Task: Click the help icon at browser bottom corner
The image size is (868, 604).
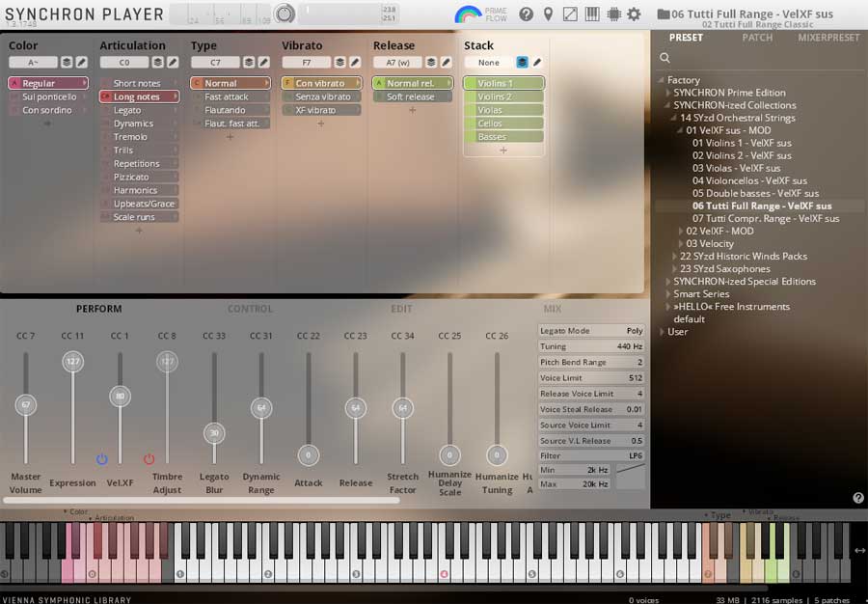Action: pos(858,498)
